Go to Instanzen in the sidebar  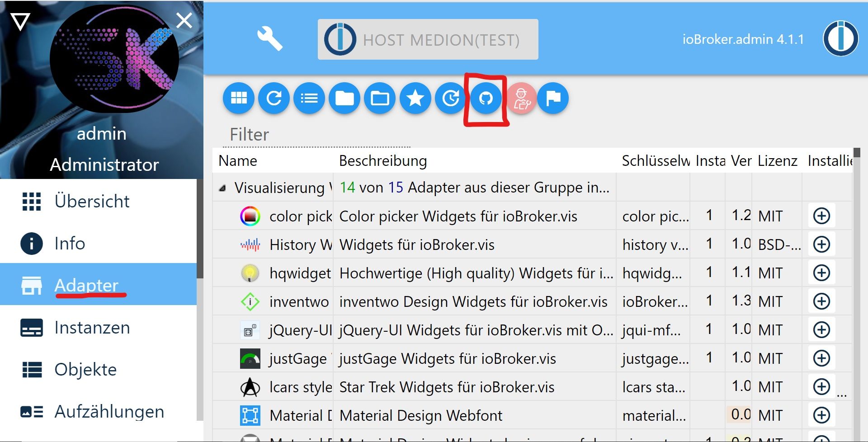point(99,327)
